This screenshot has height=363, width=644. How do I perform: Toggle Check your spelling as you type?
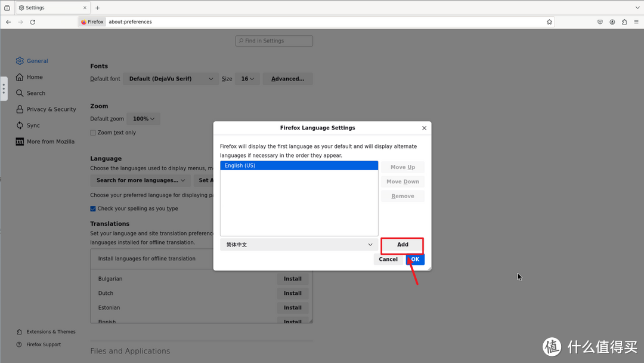pos(93,209)
